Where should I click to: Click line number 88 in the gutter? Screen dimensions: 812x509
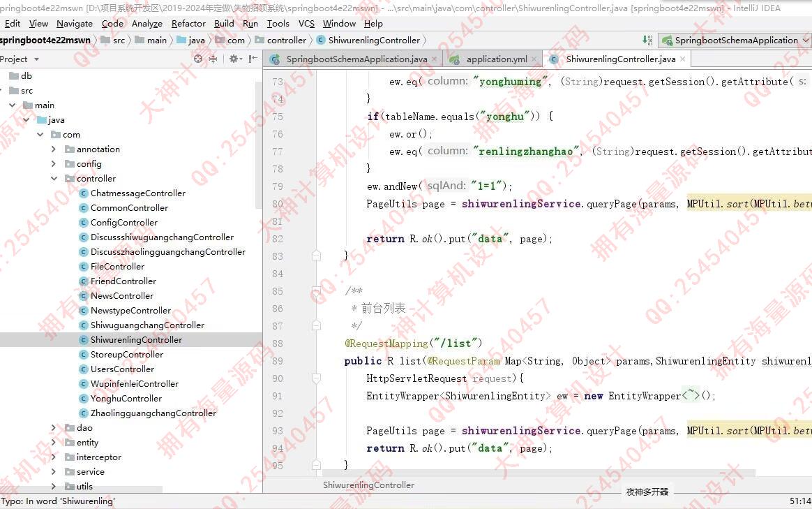tap(278, 343)
